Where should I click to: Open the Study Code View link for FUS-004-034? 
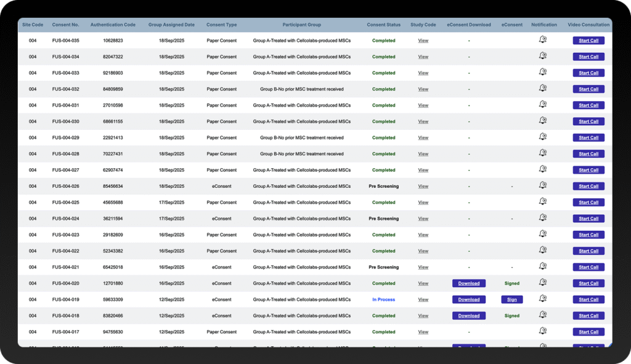click(423, 57)
